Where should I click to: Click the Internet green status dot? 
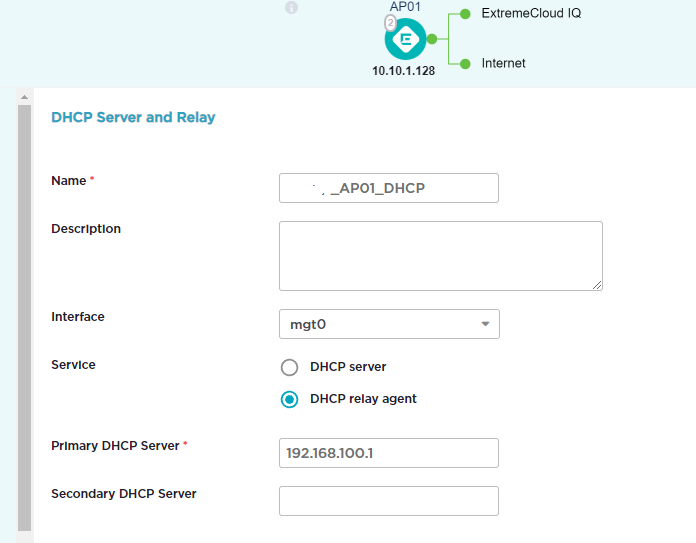coord(465,63)
